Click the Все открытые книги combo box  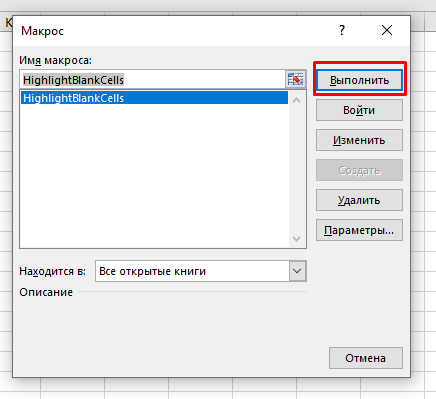(201, 271)
